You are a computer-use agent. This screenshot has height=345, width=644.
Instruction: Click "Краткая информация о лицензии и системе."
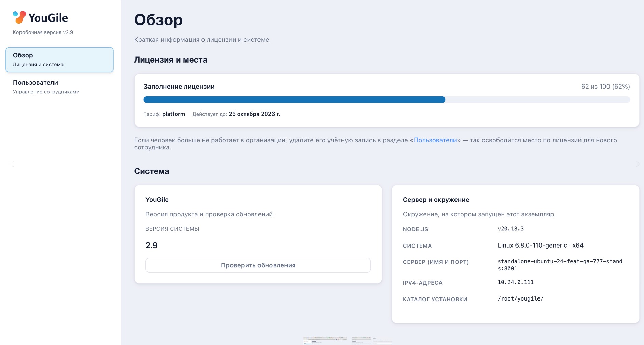tap(202, 40)
